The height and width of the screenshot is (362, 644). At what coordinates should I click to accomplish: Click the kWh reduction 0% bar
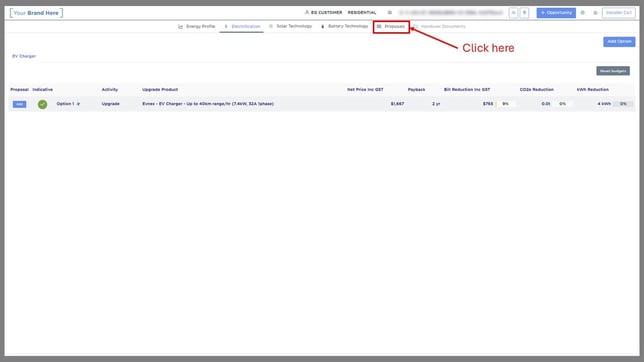(x=623, y=104)
